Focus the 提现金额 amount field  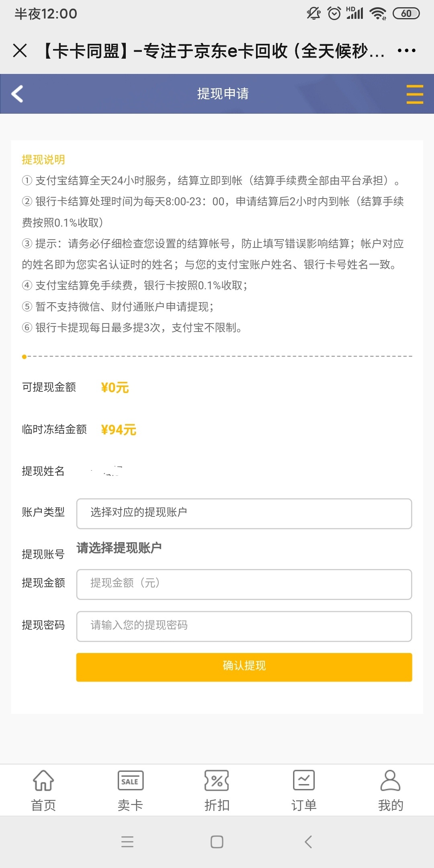(x=244, y=584)
